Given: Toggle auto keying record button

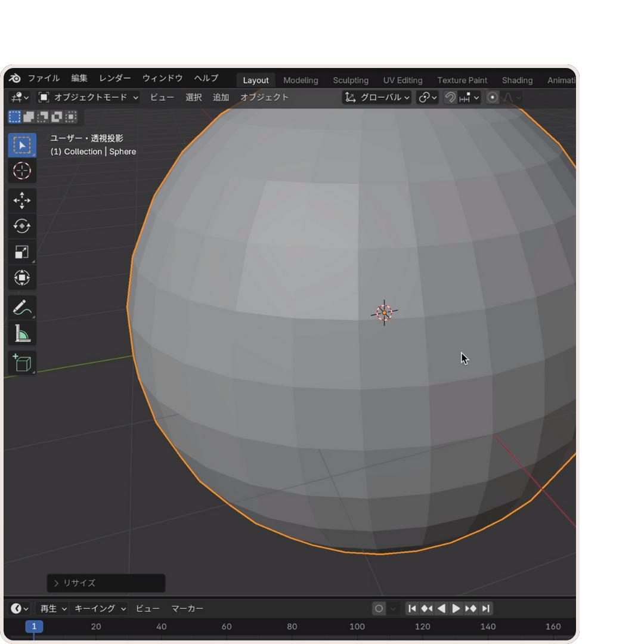Looking at the screenshot, I should (379, 608).
